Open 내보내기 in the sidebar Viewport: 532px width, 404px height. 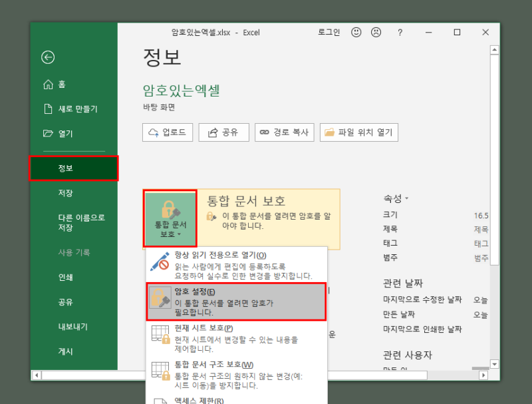click(74, 327)
